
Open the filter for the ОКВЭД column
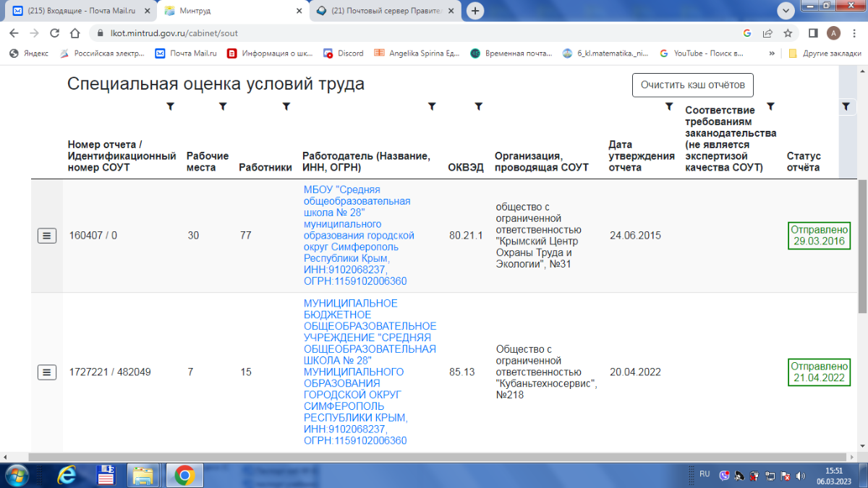478,106
